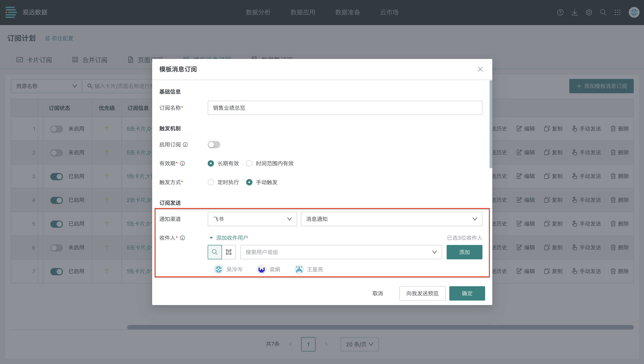This screenshot has width=644, height=364.
Task: Toggle the 启用订阅 switch on
Action: pyautogui.click(x=214, y=145)
